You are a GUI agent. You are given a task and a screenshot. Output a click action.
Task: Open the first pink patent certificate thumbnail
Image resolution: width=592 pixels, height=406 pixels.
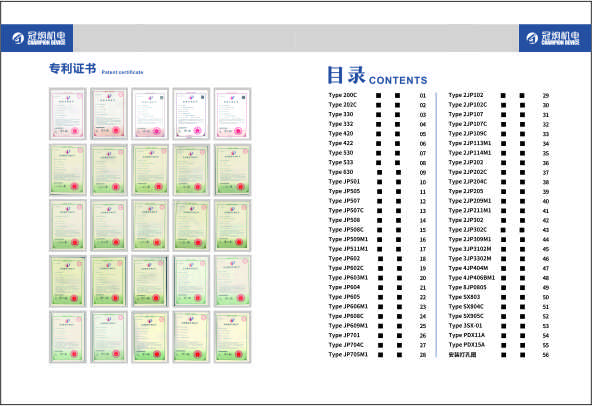pos(68,114)
